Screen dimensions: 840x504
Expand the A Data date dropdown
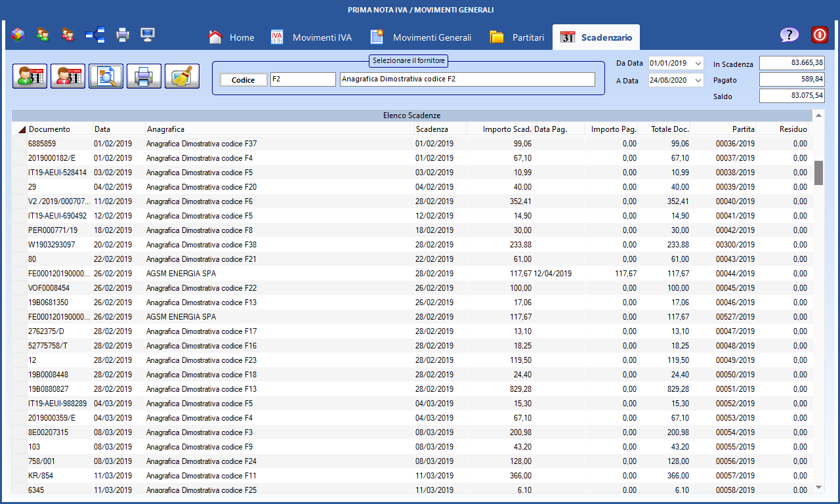697,81
